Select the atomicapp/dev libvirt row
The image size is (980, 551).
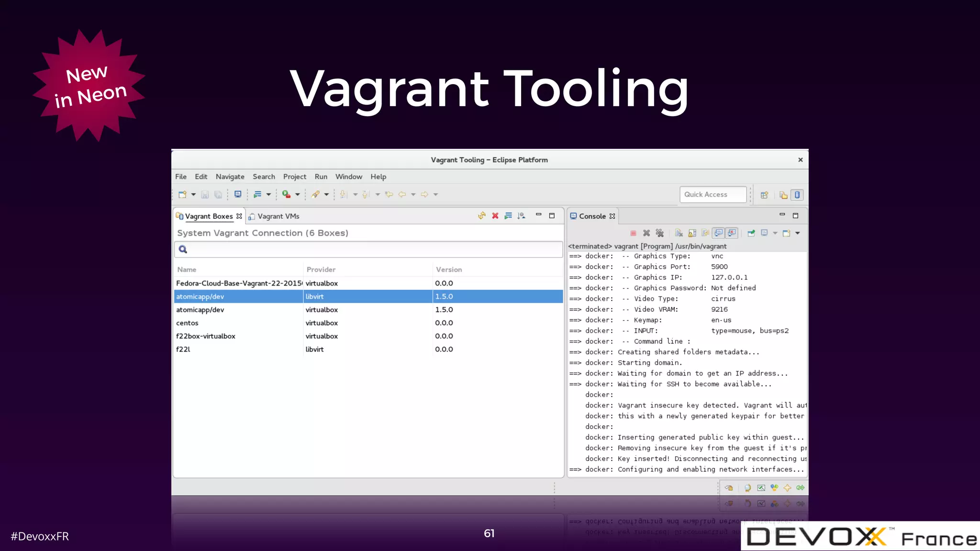coord(368,297)
